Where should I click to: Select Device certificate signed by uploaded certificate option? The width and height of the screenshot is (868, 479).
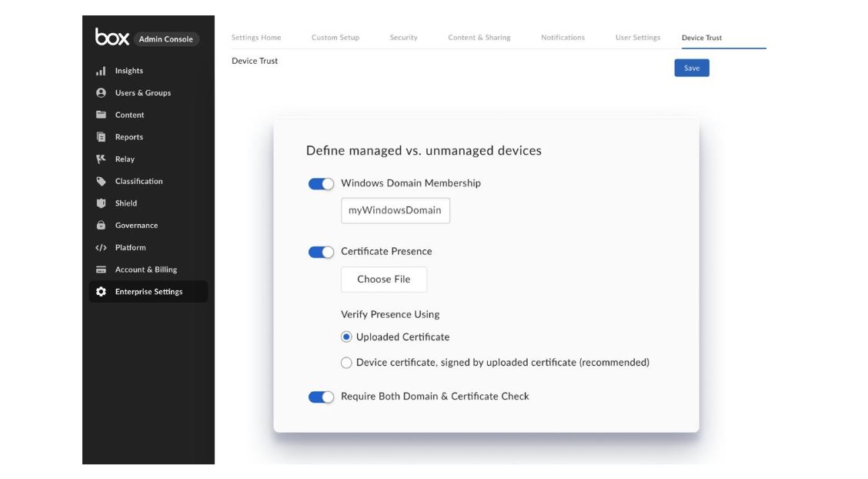point(346,363)
